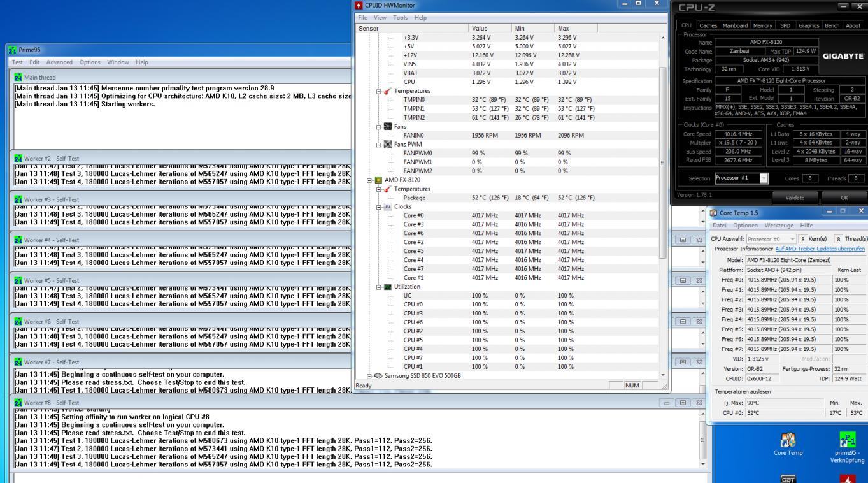Switch to the SPD tab in CPU-Z

coord(785,25)
